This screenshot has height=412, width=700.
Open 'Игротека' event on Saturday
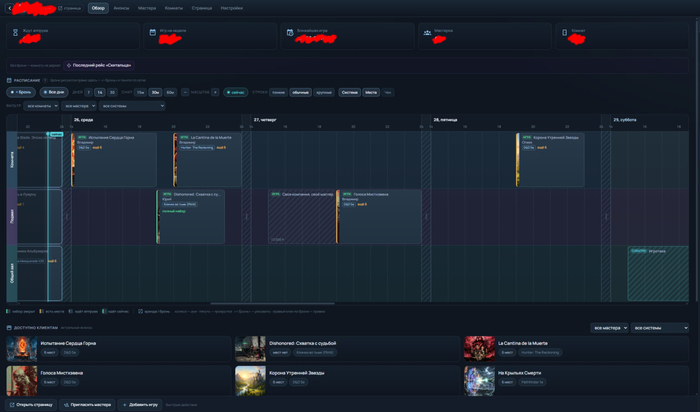[658, 273]
